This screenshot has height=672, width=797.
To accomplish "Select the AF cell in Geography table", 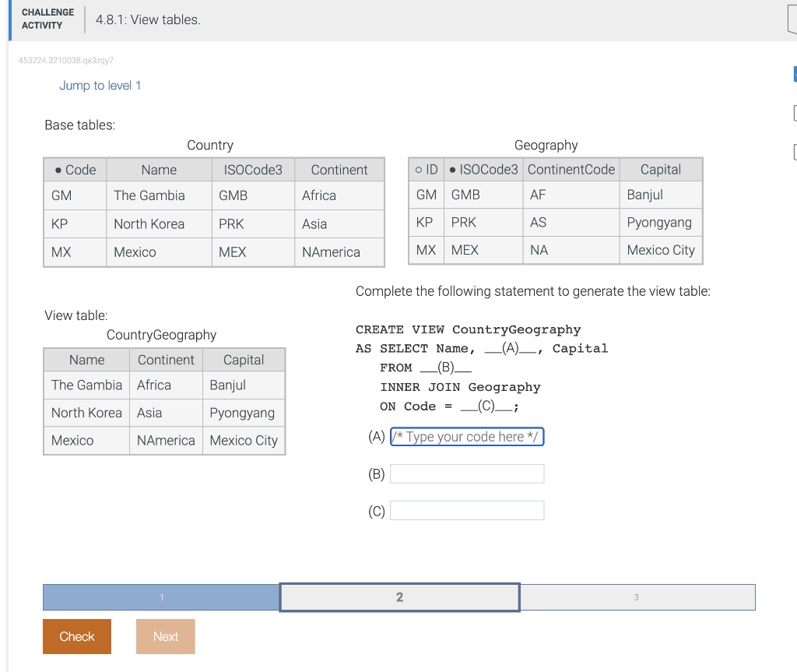I will pos(571,195).
